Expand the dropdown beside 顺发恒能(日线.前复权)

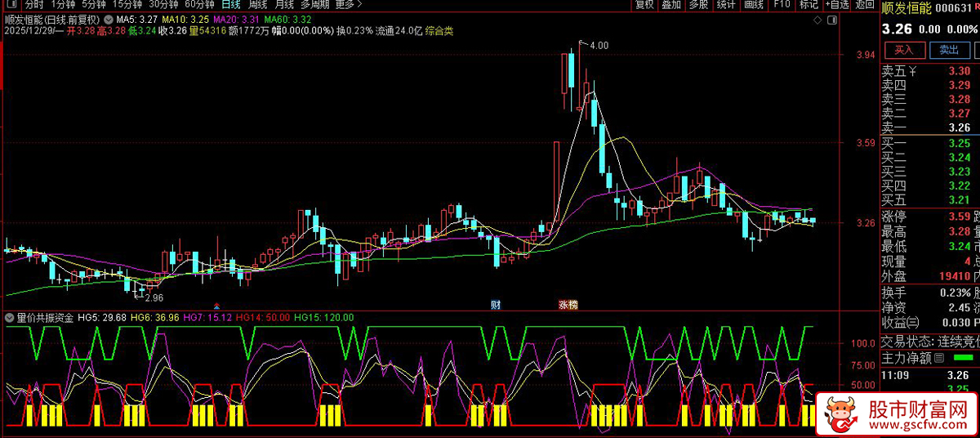[x=108, y=19]
